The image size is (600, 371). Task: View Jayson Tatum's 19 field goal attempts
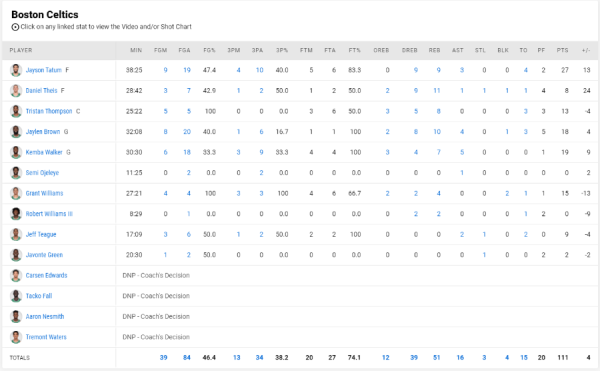(187, 70)
